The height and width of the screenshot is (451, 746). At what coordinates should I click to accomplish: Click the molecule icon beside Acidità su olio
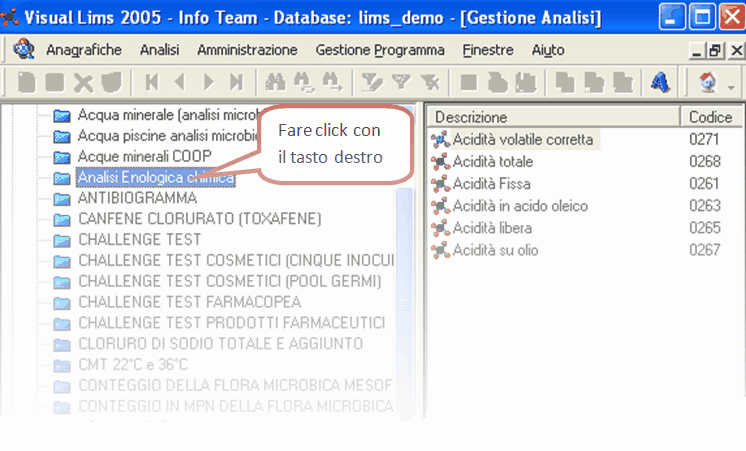click(x=441, y=250)
